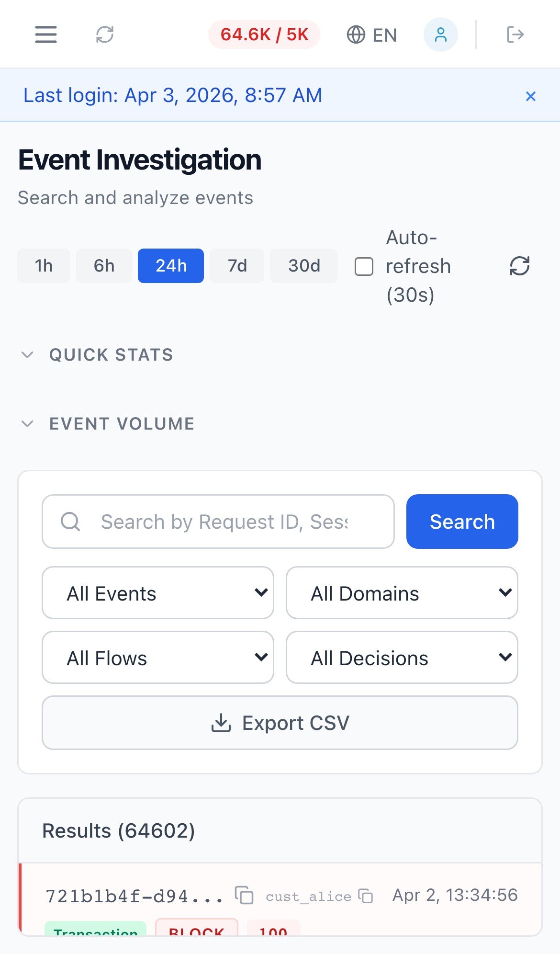Click the manual refresh icon beside Auto-refresh
Image resolution: width=560 pixels, height=954 pixels.
[x=520, y=266]
